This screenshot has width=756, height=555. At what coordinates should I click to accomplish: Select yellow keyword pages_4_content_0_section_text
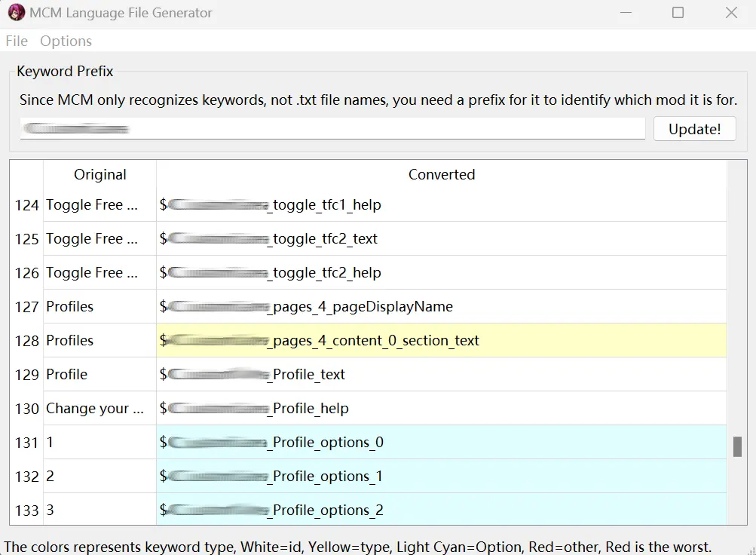pos(442,340)
